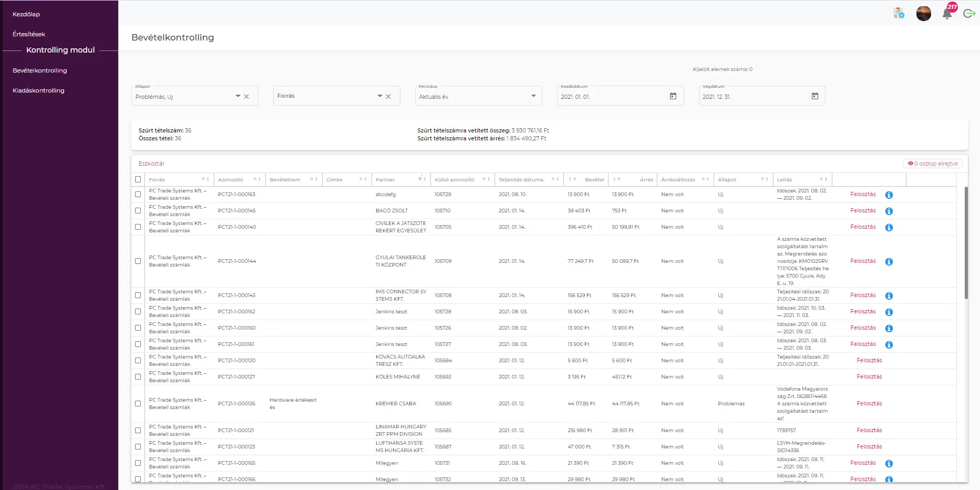Viewport: 980px width, 490px height.
Task: Open the Címke column options dots
Action: 366,179
